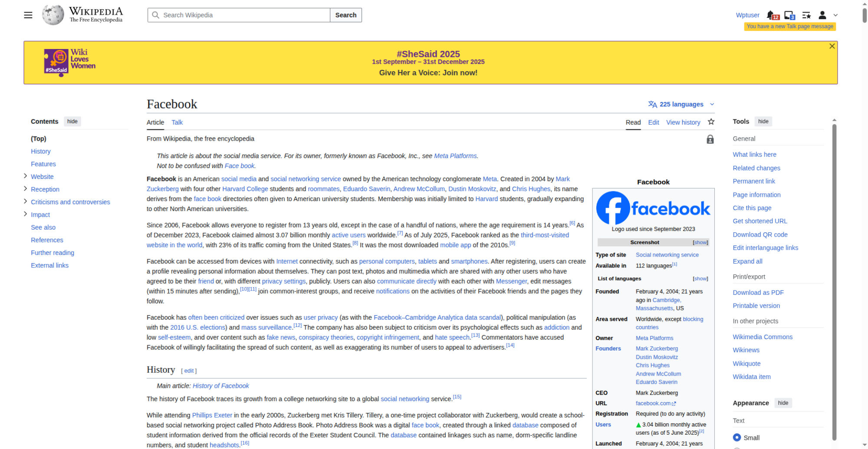Hide the Contents sidebar
868x449 pixels.
tap(72, 122)
